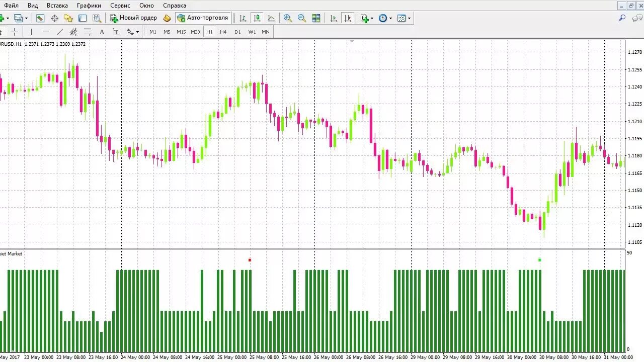The image size is (644, 362).
Task: Switch to line chart display
Action: click(x=271, y=18)
